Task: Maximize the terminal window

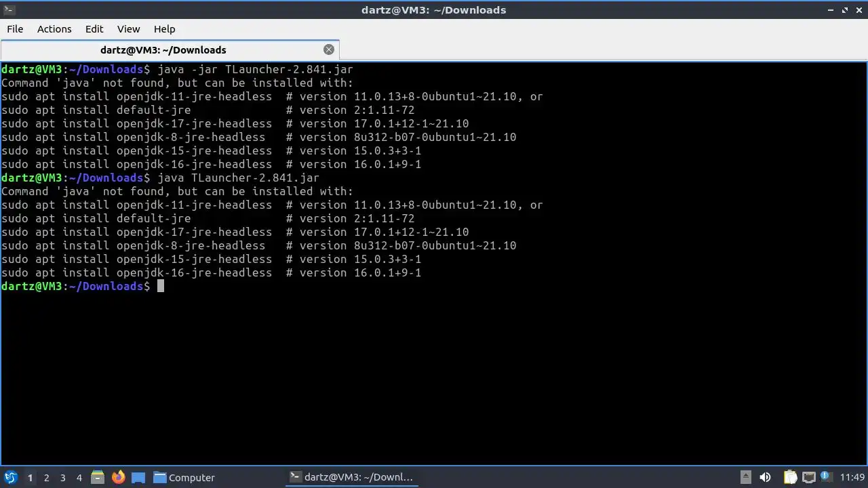Action: pos(845,10)
